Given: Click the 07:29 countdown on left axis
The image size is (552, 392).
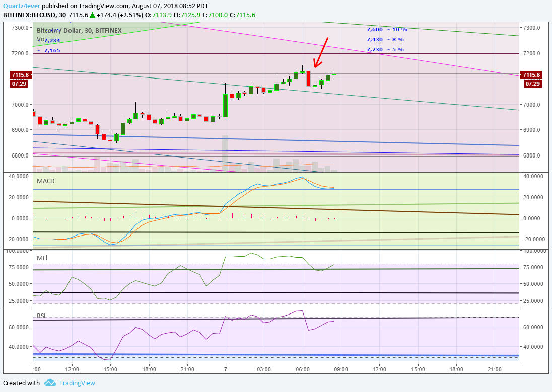Looking at the screenshot, I should (19, 84).
